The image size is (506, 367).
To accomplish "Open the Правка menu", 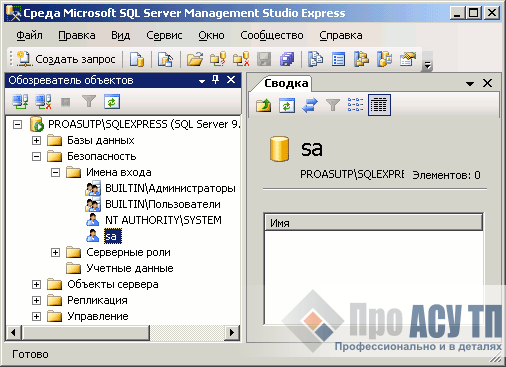I will tap(77, 35).
